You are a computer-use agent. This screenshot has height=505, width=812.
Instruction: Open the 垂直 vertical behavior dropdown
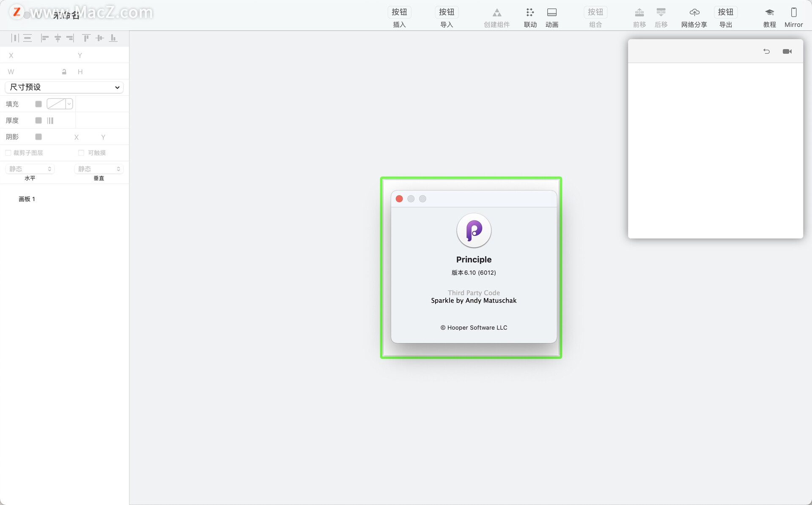99,169
